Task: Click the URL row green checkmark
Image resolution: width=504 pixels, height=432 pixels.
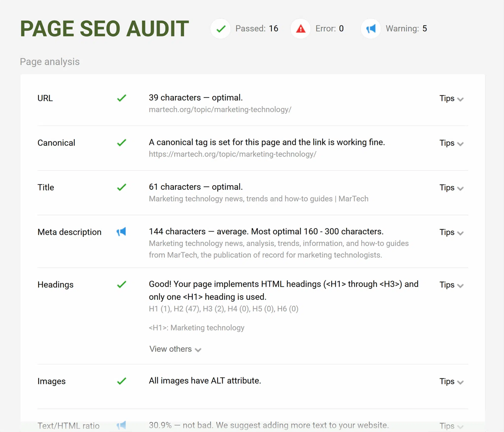Action: pos(122,98)
